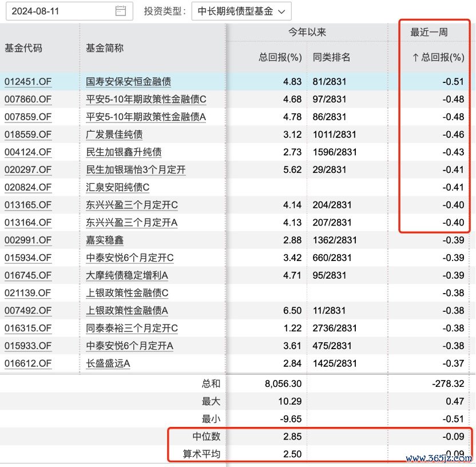Select year-to-date return 5.62
The width and height of the screenshot is (476, 467).
(x=292, y=170)
